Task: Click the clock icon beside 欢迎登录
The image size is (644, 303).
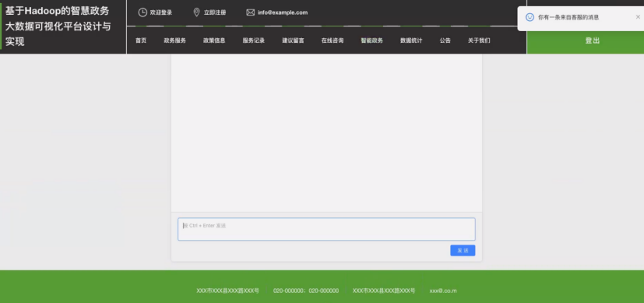Action: click(x=143, y=12)
